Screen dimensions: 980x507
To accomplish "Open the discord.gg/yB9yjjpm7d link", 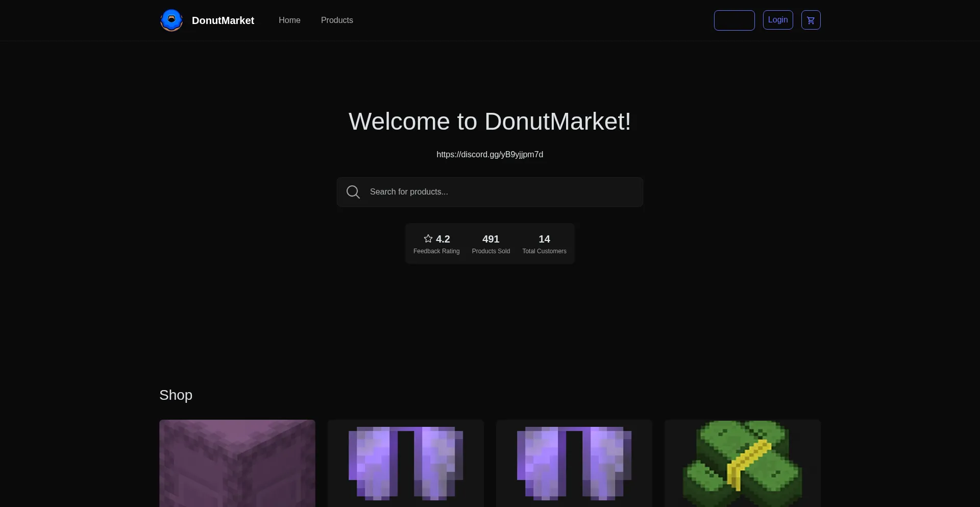I will [x=490, y=154].
